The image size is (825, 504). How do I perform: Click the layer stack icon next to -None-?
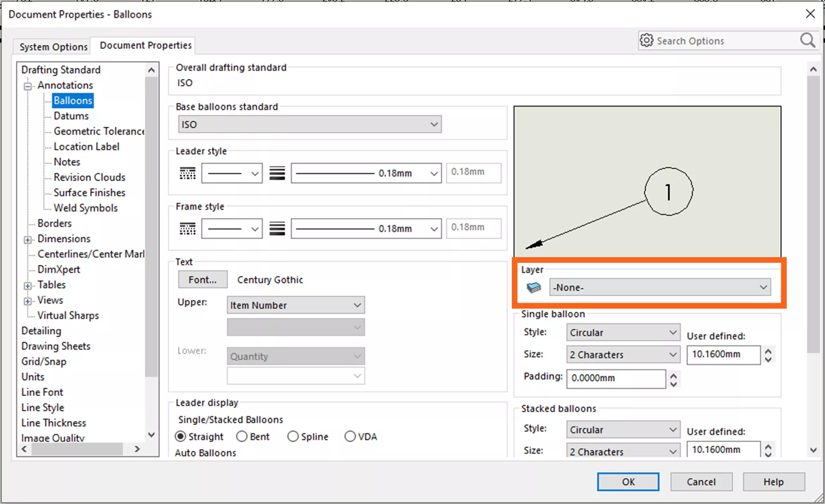tap(534, 287)
